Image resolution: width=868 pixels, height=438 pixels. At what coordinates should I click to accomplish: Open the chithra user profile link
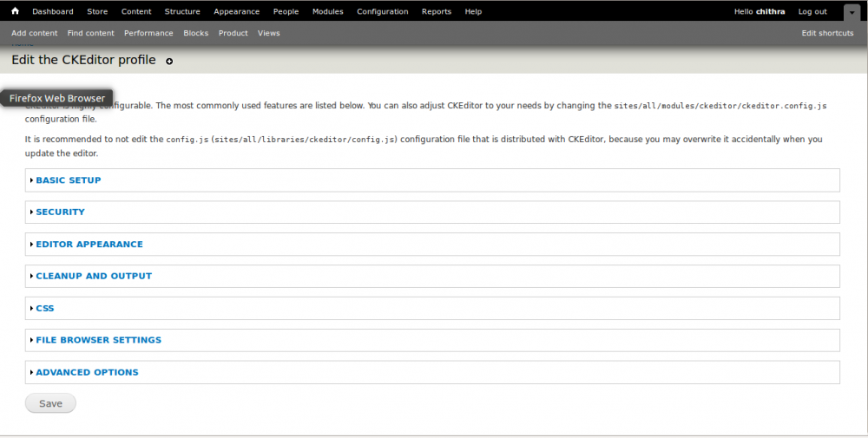click(x=771, y=11)
